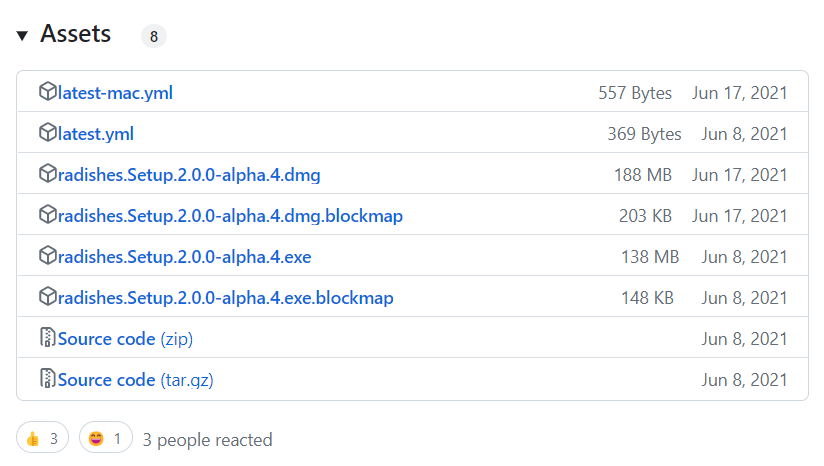Click the Assets count badge

coord(154,37)
